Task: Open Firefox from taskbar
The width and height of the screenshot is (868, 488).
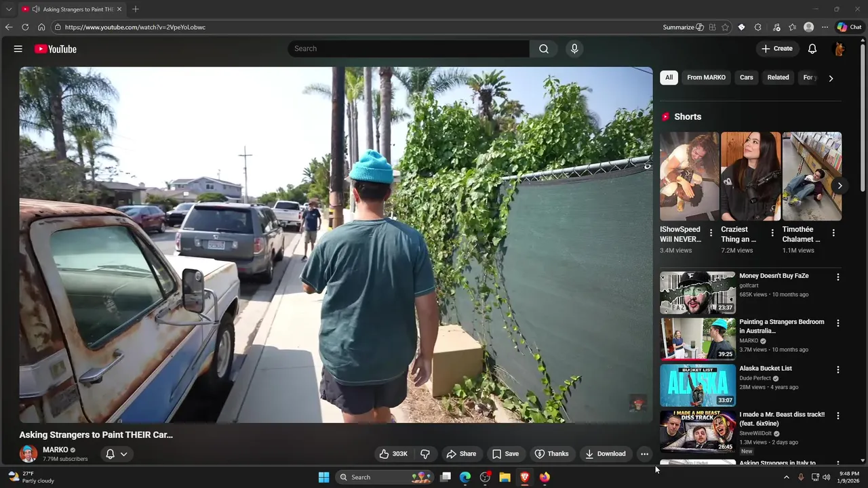Action: coord(545,477)
